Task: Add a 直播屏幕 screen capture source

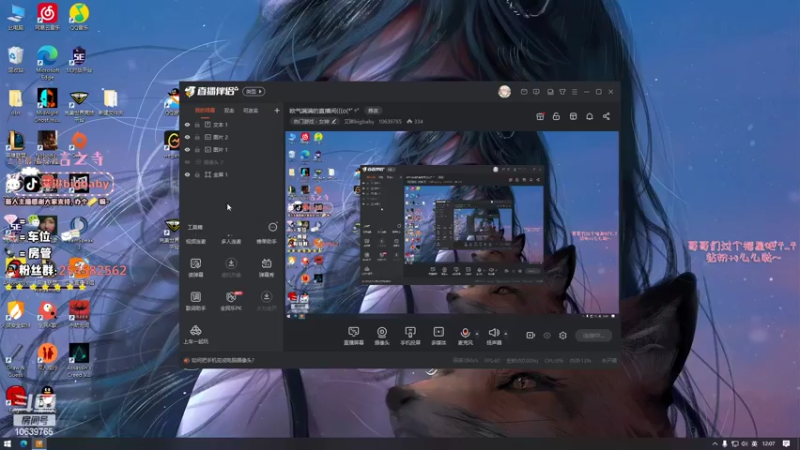Action: (354, 336)
